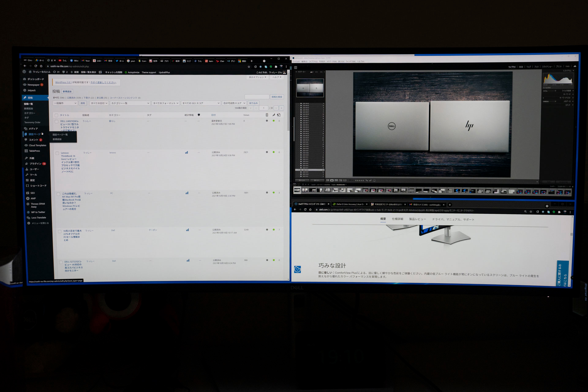This screenshot has width=588, height=392.
Task: Reload the dell.com page
Action: [x=305, y=209]
